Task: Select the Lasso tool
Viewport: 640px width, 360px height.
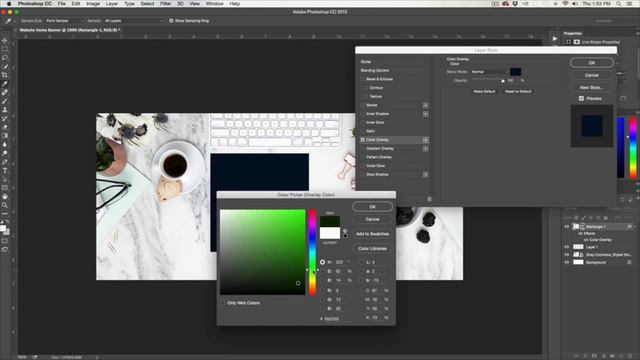Action: (5, 58)
